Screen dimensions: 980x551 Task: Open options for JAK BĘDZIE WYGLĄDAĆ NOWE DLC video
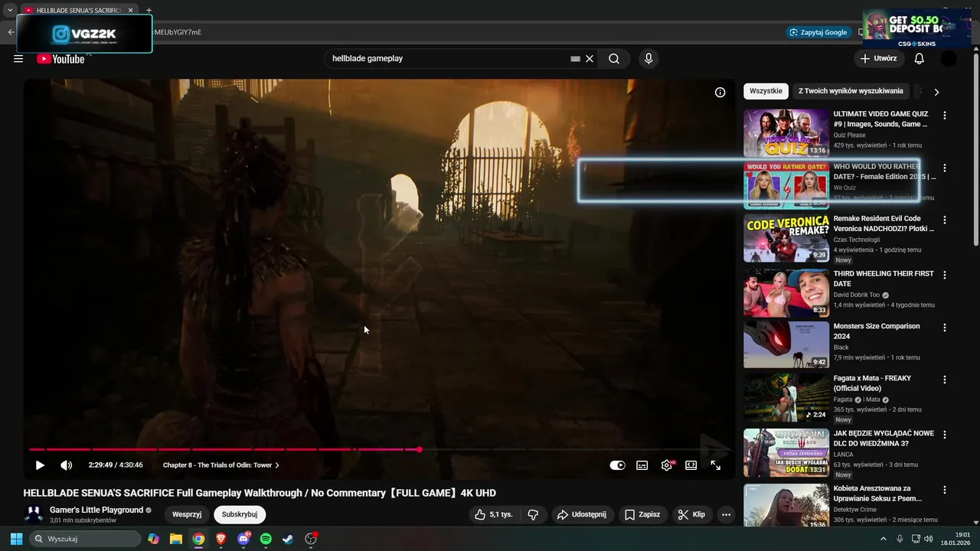point(944,435)
